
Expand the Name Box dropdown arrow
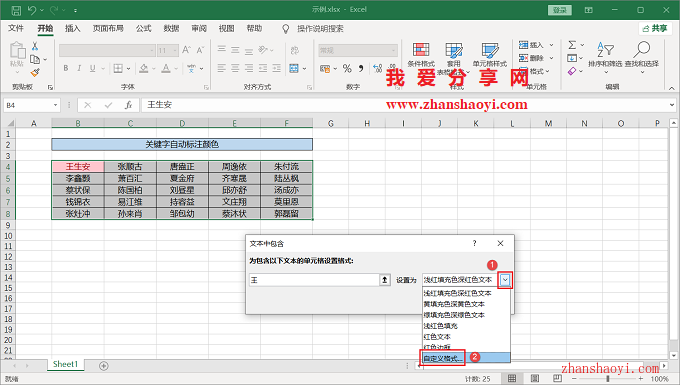point(56,105)
